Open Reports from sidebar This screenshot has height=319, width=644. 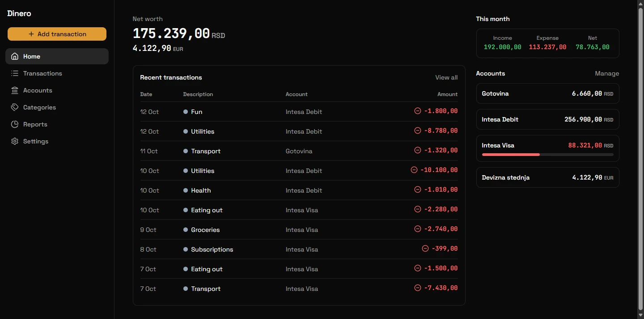[x=57, y=124]
